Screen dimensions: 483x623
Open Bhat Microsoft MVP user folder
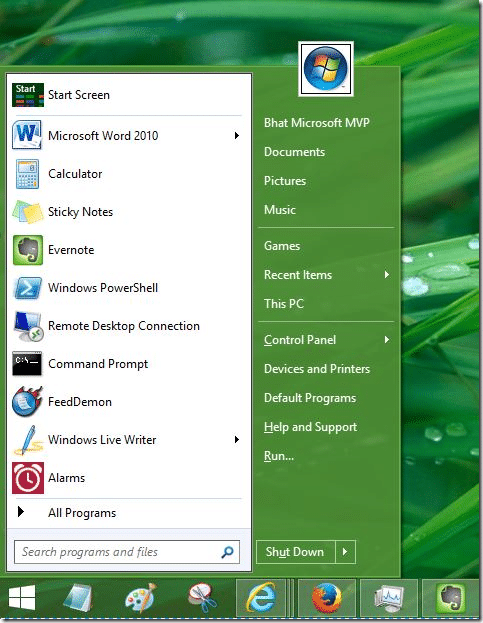(317, 123)
